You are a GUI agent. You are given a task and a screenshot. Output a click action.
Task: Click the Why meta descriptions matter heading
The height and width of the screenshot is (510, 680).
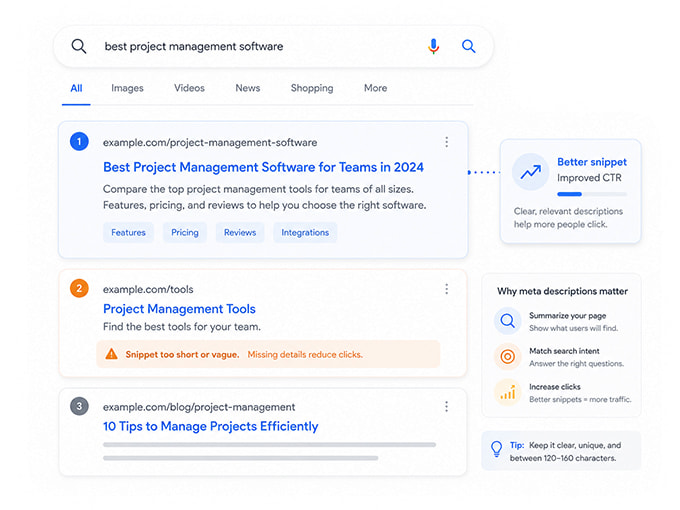point(562,291)
